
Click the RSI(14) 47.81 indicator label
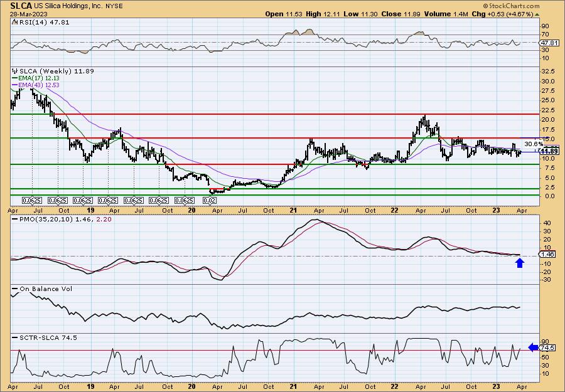pyautogui.click(x=44, y=23)
